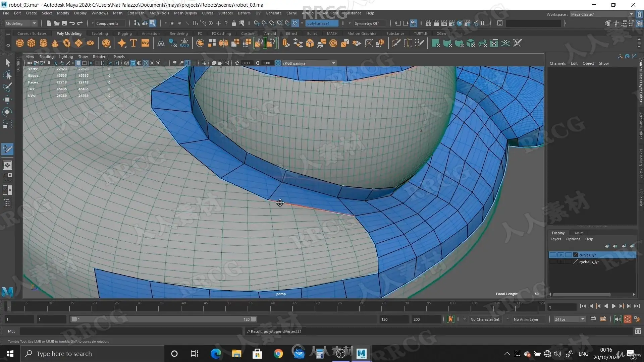Switch to the Sculpting shelf tab
This screenshot has height=362, width=644.
click(x=100, y=34)
